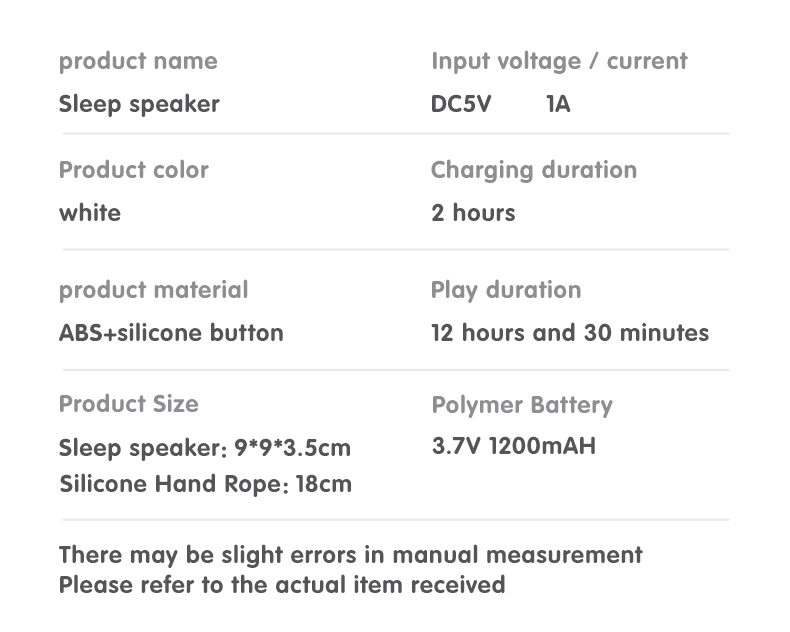Click the "Product color" label
Screen dimensions: 790x632
pos(134,170)
